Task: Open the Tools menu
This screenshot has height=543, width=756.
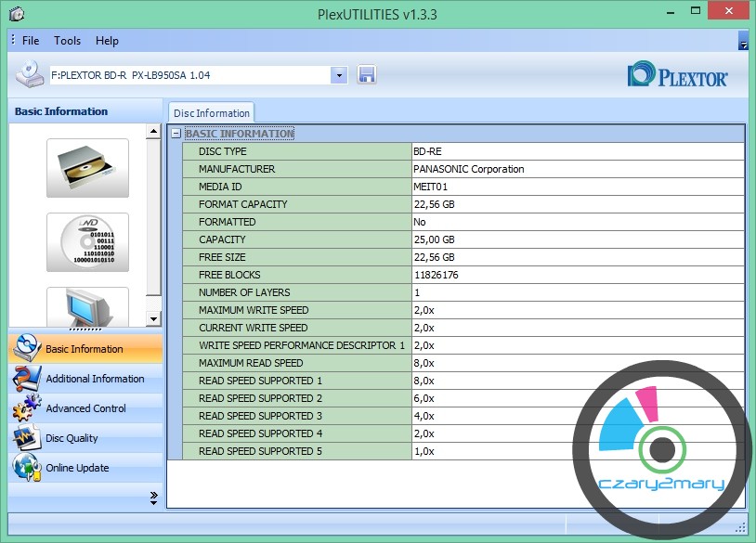Action: (67, 41)
